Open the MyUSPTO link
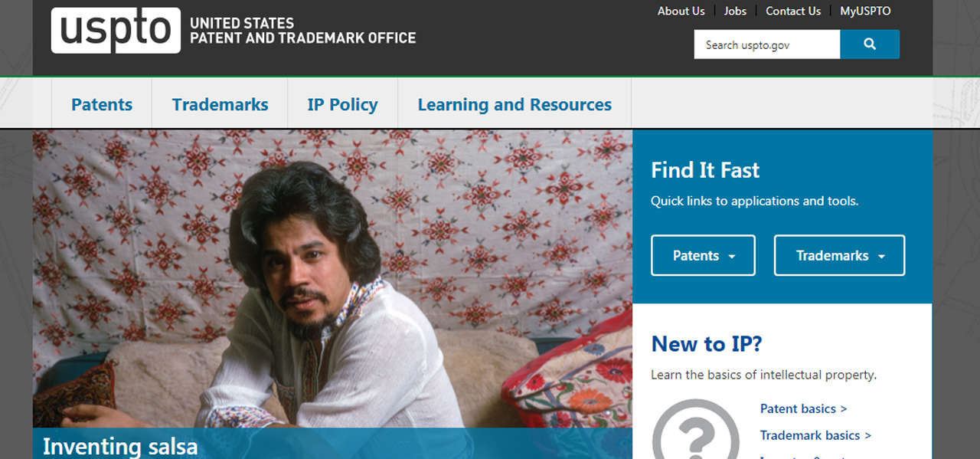This screenshot has height=459, width=980. tap(865, 11)
